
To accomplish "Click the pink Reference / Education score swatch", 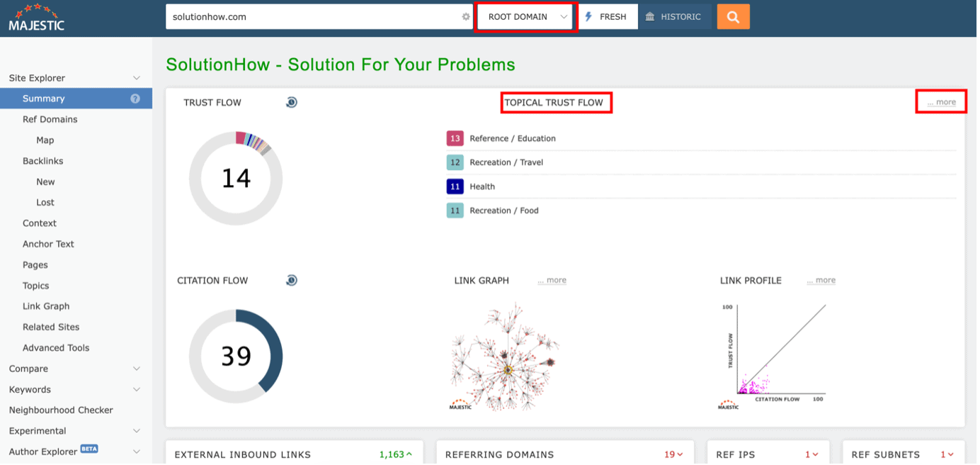I will (455, 138).
